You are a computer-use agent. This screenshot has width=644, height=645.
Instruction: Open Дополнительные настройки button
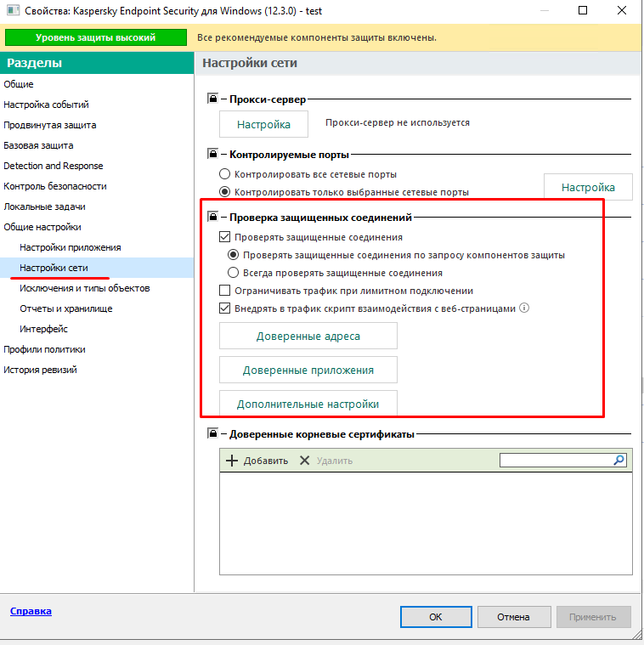coord(308,404)
